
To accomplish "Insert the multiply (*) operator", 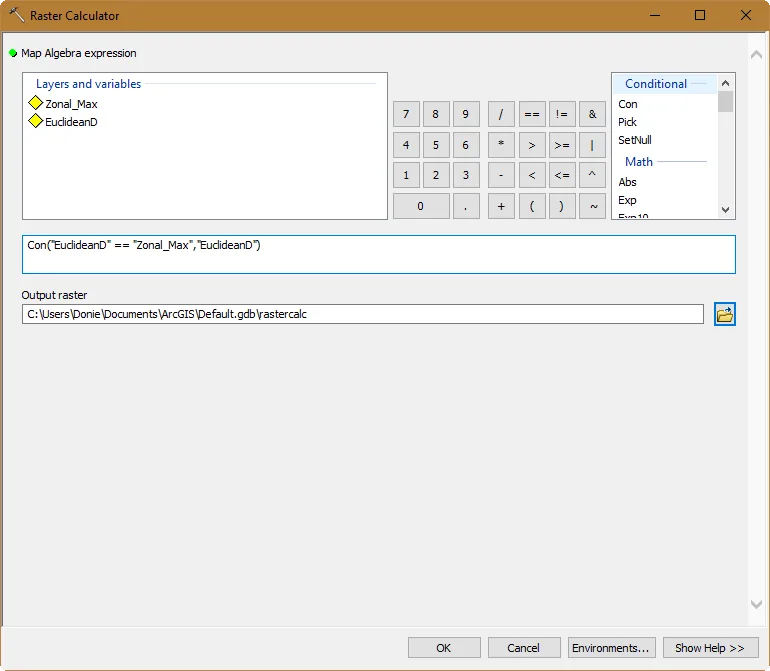I will tap(501, 145).
